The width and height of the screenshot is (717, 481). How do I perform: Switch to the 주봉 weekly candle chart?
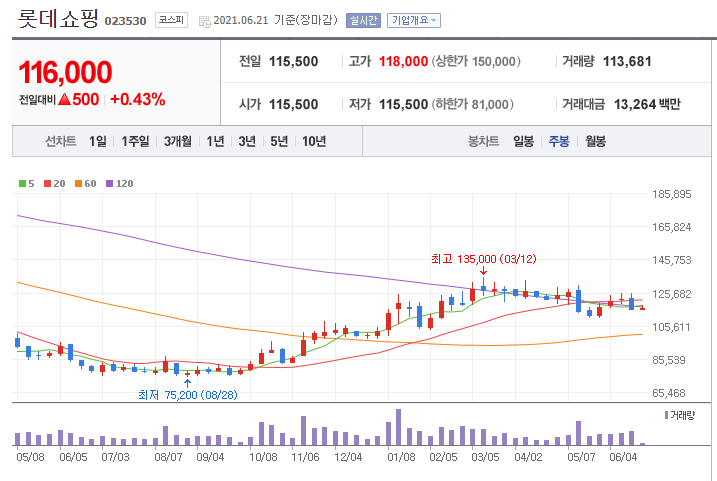(559, 141)
